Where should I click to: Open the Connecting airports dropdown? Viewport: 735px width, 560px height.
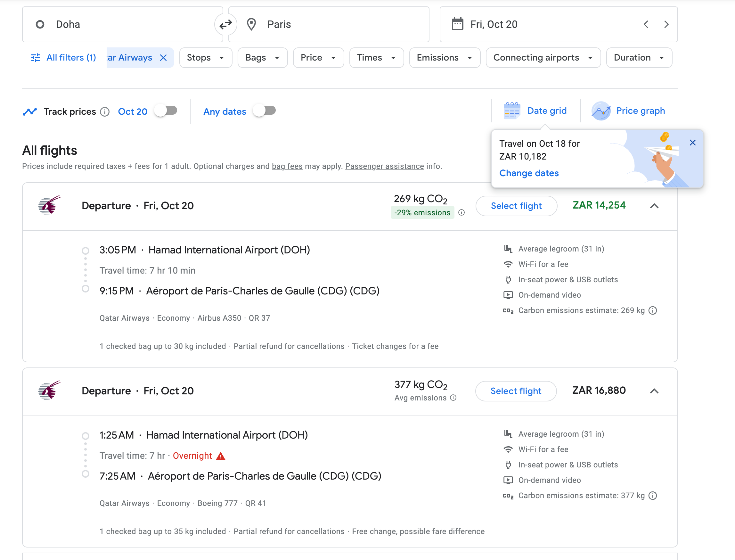coord(543,58)
